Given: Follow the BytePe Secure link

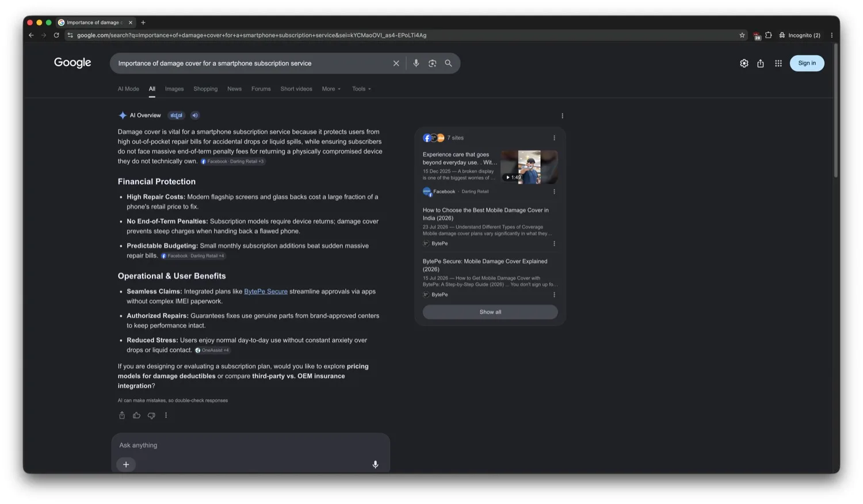Looking at the screenshot, I should tap(266, 292).
